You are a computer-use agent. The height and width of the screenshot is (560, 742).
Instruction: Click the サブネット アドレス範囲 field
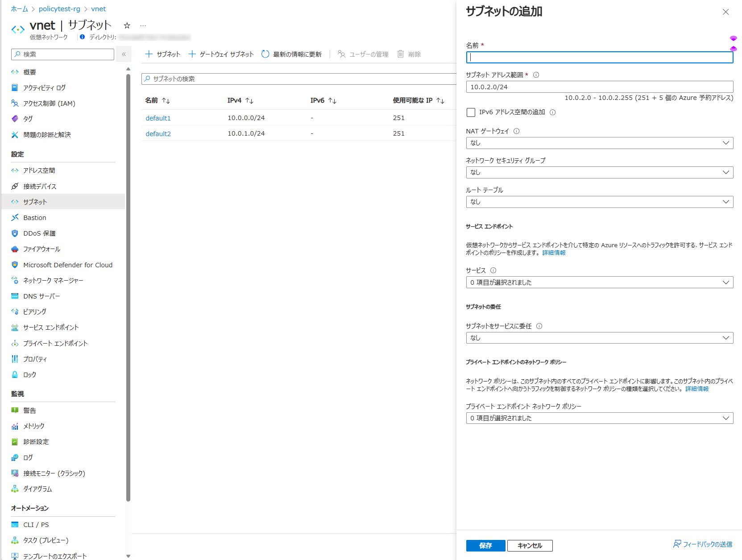pos(600,87)
